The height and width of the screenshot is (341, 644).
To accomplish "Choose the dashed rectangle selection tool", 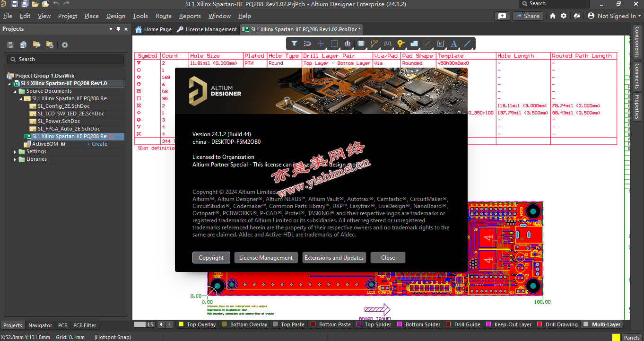I will (334, 44).
